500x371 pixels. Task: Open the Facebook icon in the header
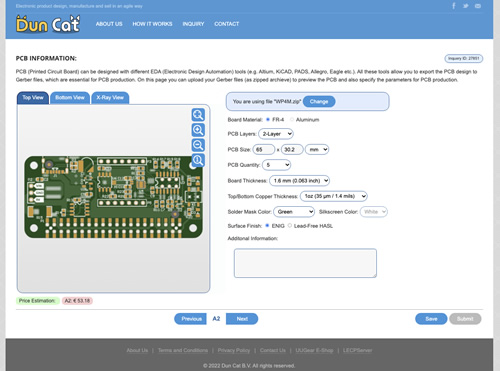click(454, 6)
